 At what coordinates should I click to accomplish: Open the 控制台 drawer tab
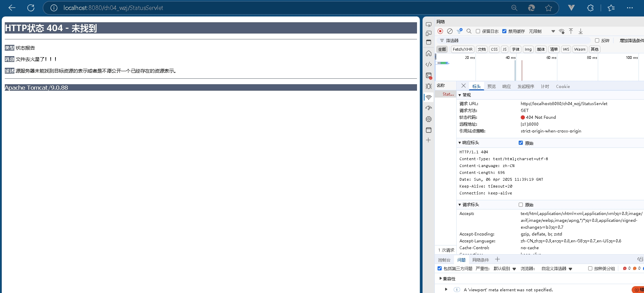[x=444, y=260]
